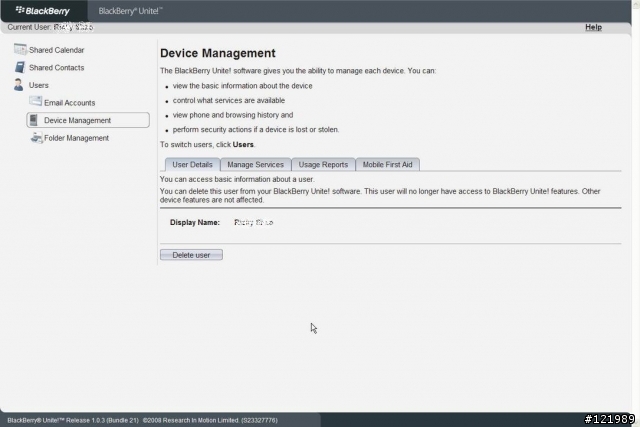Click the Current User text
The image size is (640, 427).
50,27
